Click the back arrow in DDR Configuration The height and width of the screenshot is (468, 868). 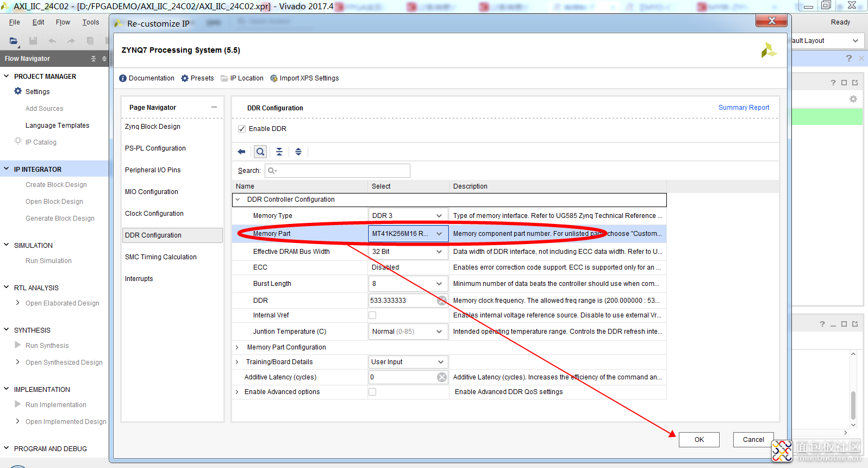(242, 152)
